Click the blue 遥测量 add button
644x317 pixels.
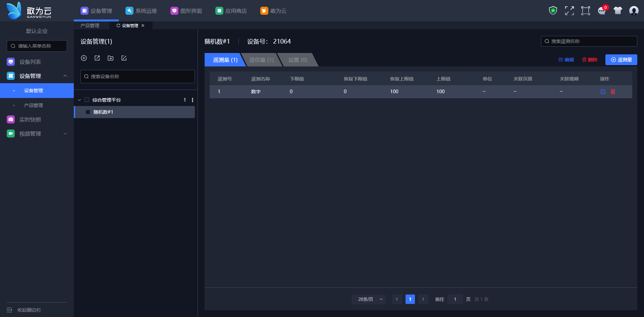(621, 60)
